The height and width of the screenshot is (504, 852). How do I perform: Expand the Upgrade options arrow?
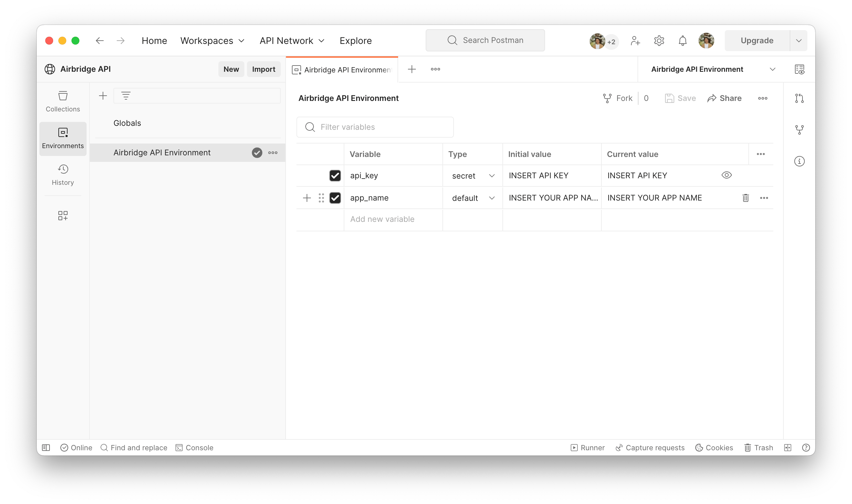pos(799,41)
